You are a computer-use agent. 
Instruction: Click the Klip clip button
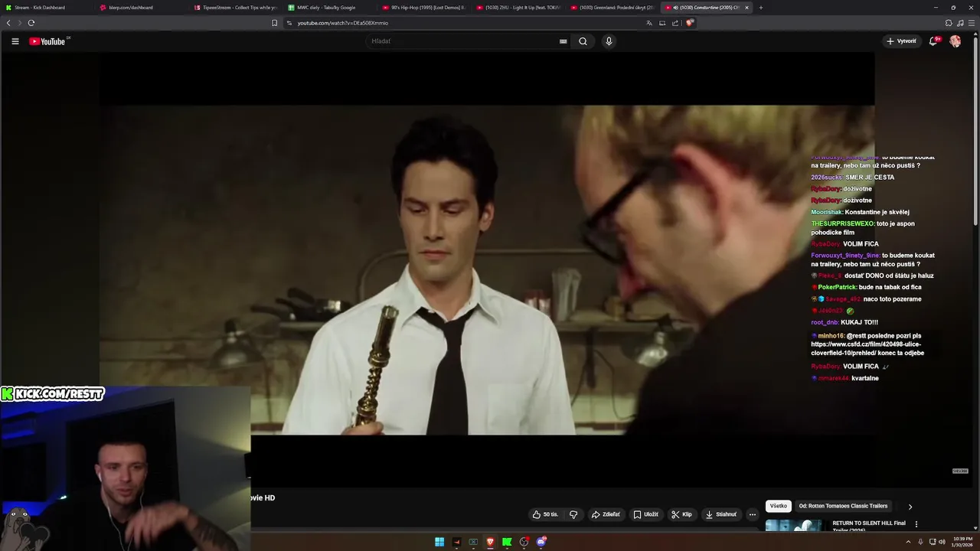tap(681, 514)
